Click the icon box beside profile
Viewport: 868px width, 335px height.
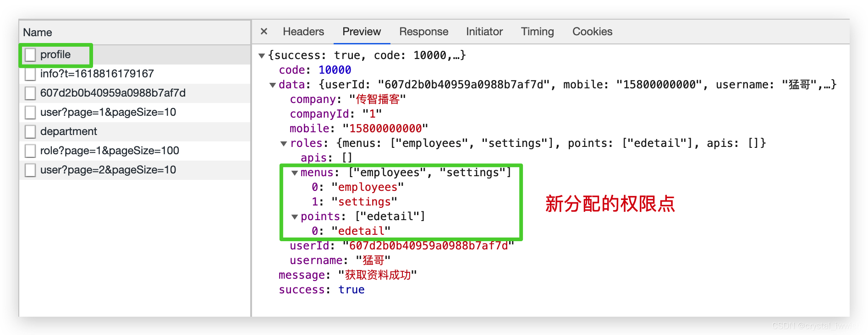tap(30, 55)
